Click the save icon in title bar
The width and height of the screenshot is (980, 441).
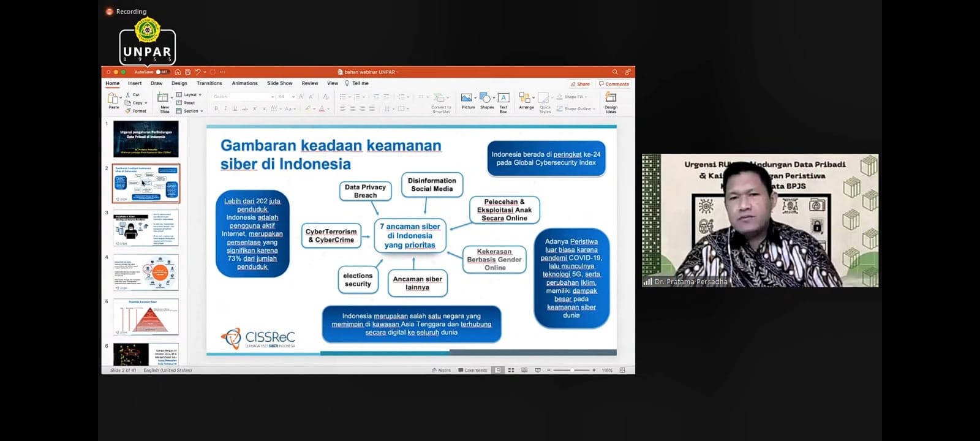coord(187,72)
